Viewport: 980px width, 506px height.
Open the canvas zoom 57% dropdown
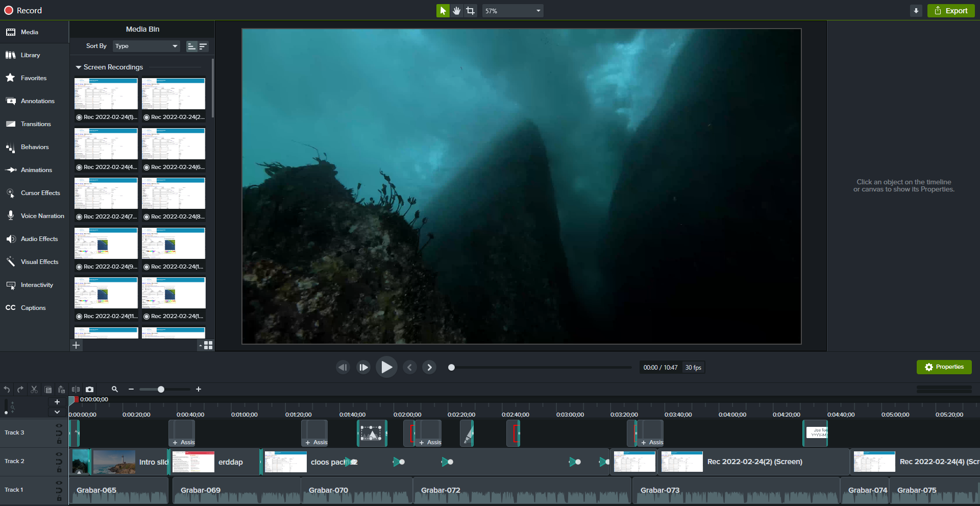point(512,11)
